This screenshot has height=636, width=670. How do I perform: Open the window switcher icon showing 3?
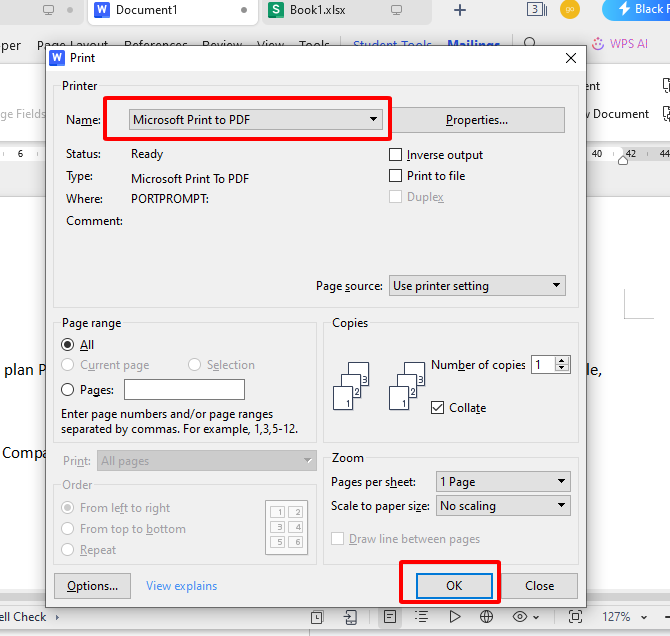click(x=537, y=10)
